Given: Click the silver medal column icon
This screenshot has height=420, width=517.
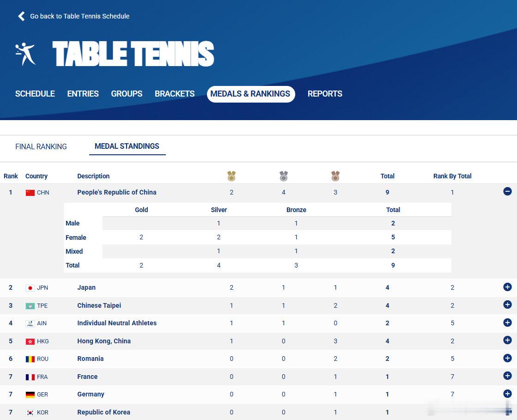Looking at the screenshot, I should (x=284, y=176).
